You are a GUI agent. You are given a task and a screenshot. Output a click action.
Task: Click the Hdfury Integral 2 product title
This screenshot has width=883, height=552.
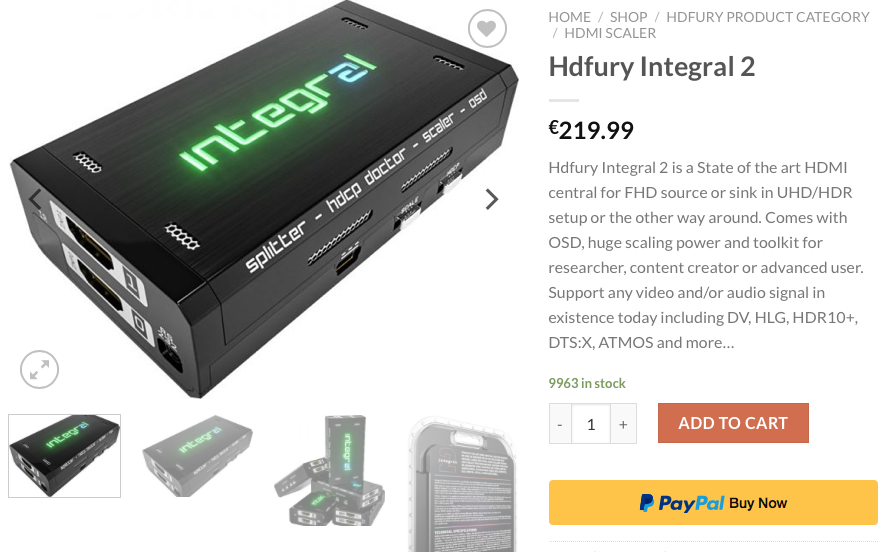tap(652, 66)
